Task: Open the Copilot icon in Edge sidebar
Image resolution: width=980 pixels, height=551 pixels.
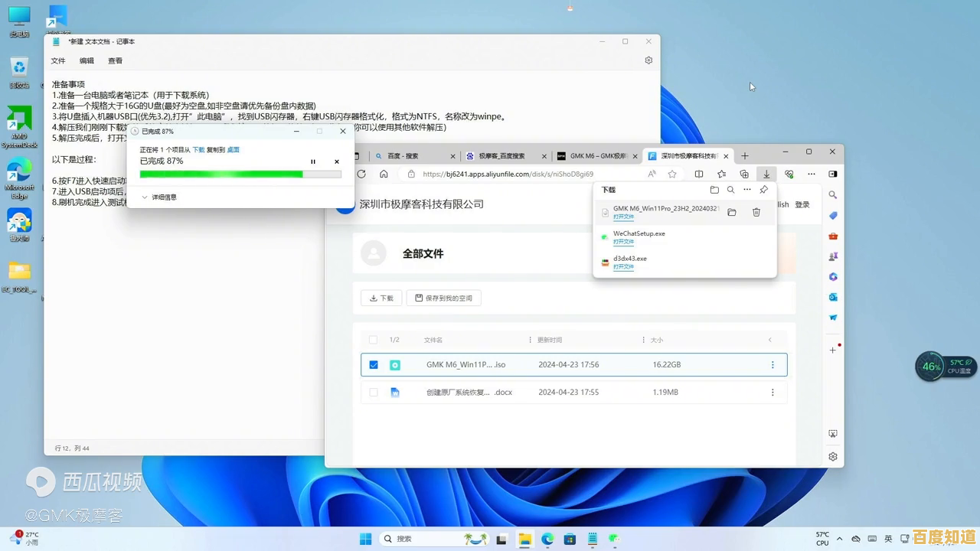Action: (833, 276)
